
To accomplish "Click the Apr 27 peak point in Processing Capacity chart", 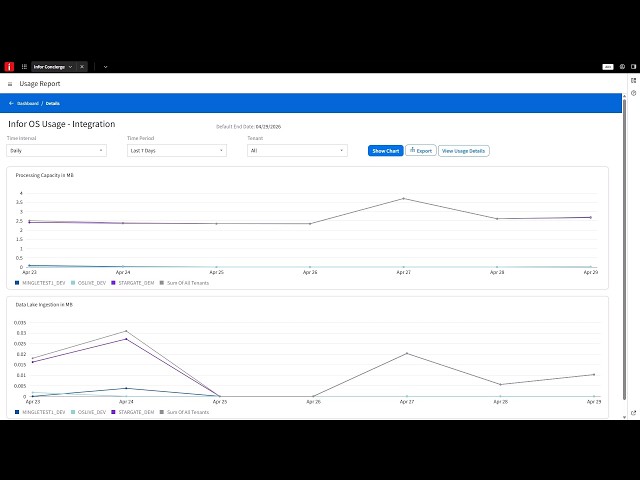I will (404, 199).
